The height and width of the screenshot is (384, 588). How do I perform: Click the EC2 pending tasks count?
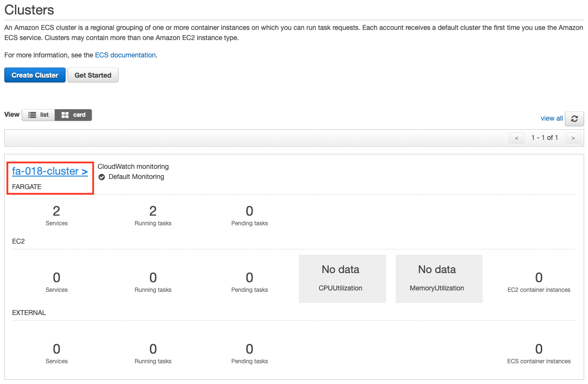pyautogui.click(x=249, y=277)
